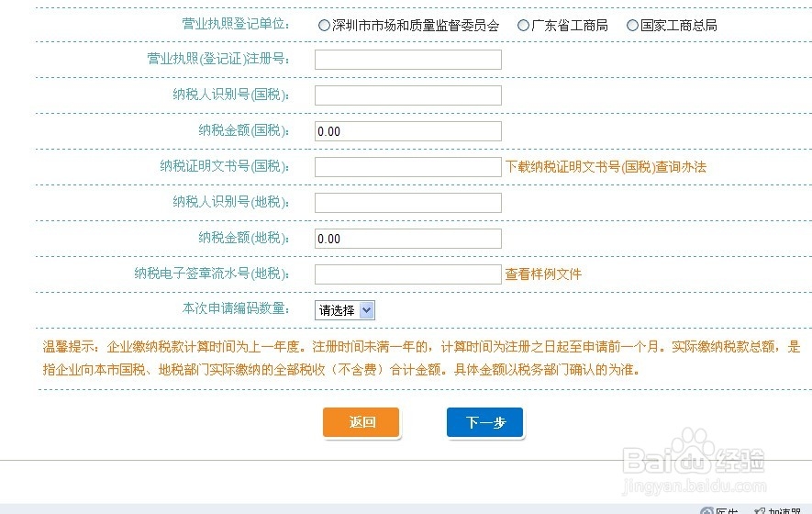Click the blue 下一步 button
The image size is (812, 514).
pos(484,422)
